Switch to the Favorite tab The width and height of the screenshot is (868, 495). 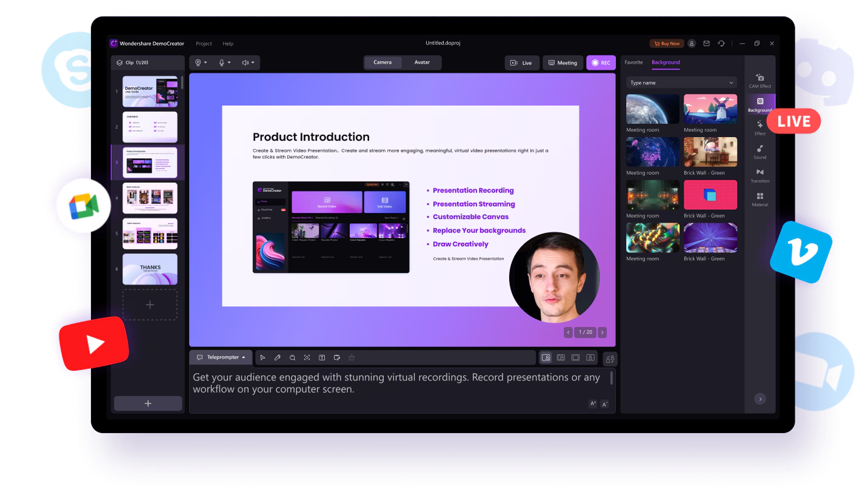pyautogui.click(x=633, y=62)
